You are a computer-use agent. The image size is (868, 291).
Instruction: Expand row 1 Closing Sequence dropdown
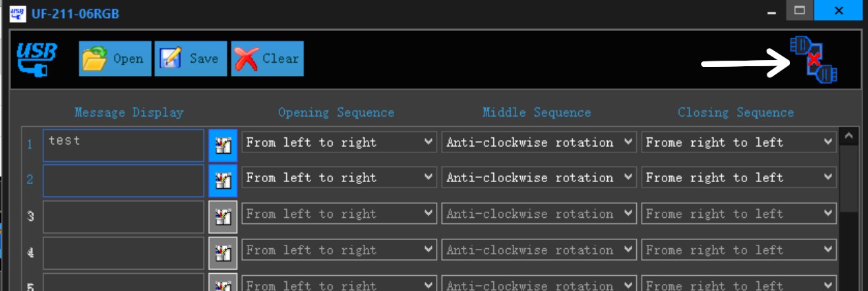739,142
